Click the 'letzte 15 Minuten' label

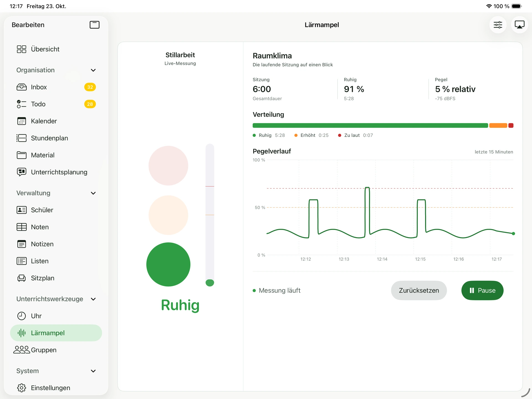coord(494,152)
